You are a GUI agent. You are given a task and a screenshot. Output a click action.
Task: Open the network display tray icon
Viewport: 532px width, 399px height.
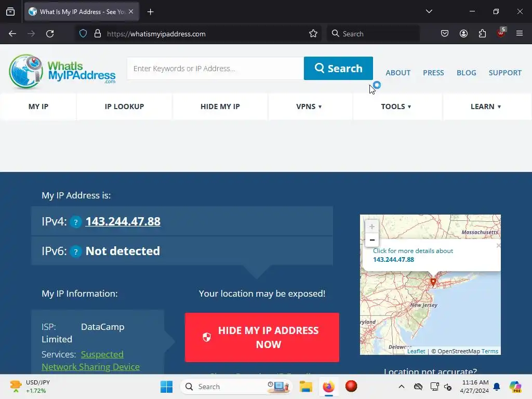pos(434,387)
